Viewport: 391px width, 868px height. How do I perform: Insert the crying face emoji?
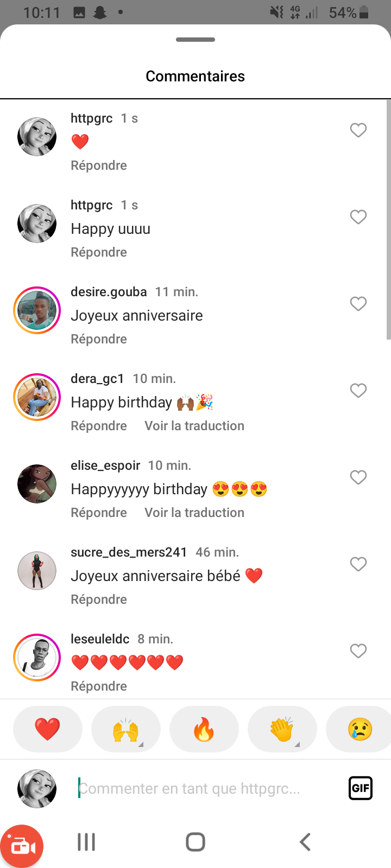pos(360,729)
